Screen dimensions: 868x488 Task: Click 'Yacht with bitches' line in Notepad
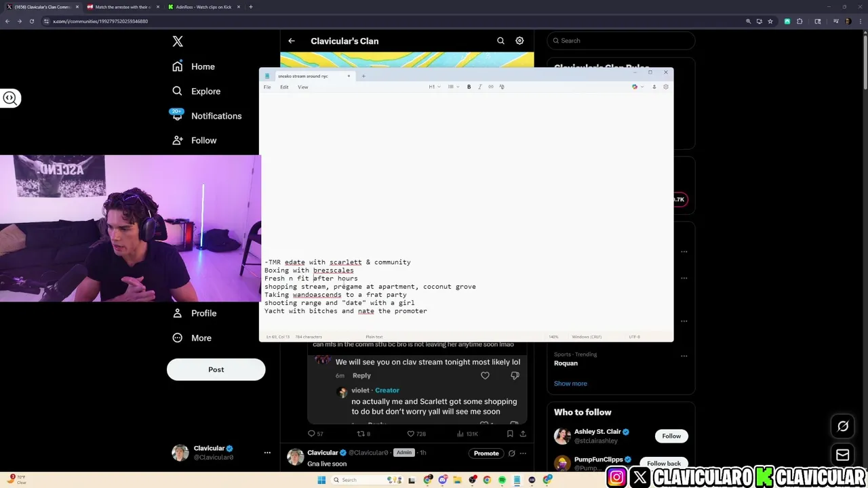click(x=346, y=311)
